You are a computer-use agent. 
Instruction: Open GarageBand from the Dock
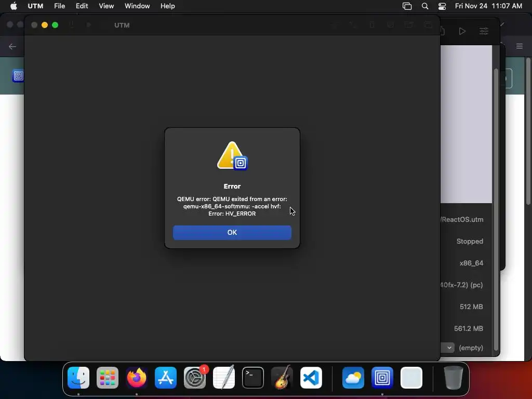pos(282,378)
